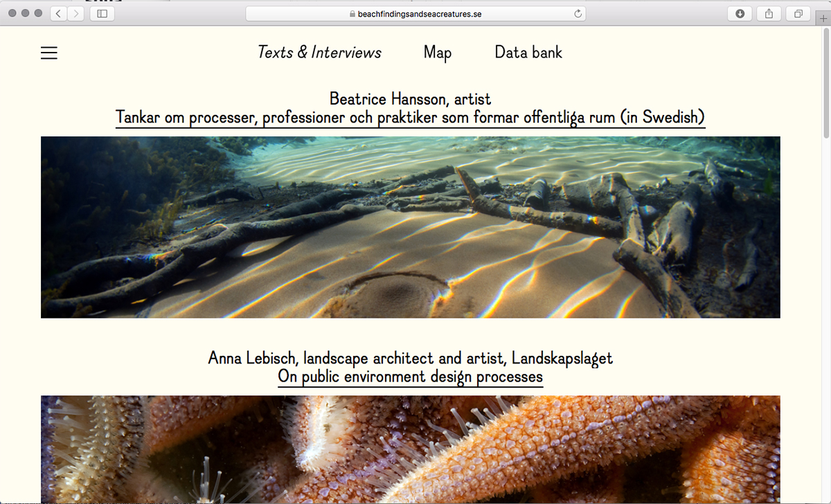
Task: Add a new tab with plus button
Action: [x=823, y=19]
